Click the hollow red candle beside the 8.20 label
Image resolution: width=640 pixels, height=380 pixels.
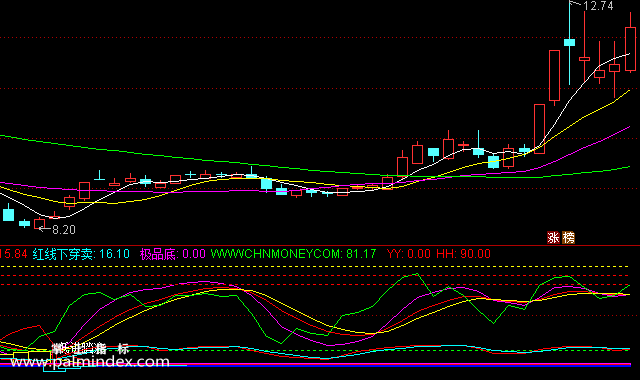[40, 224]
